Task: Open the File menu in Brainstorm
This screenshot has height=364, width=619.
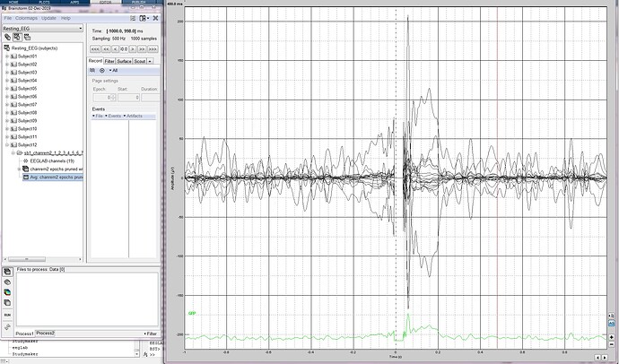Action: tap(7, 18)
